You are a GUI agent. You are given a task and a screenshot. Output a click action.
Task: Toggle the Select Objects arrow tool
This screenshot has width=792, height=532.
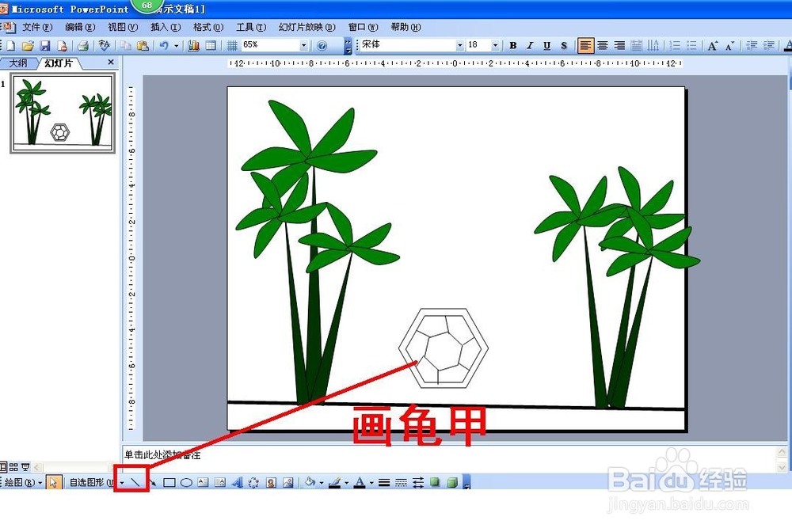click(53, 483)
